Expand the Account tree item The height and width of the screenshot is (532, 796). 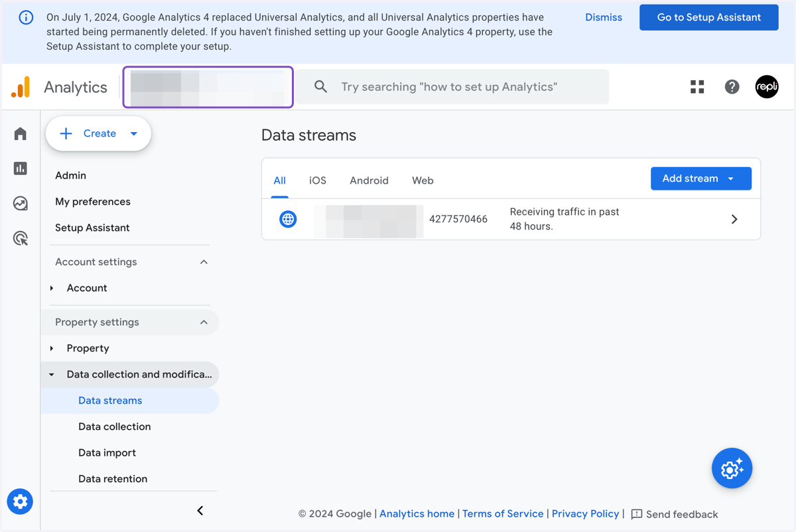pos(52,288)
